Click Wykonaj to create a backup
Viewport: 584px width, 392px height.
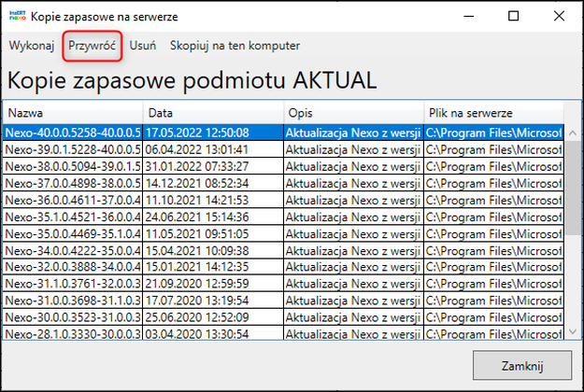pyautogui.click(x=32, y=46)
